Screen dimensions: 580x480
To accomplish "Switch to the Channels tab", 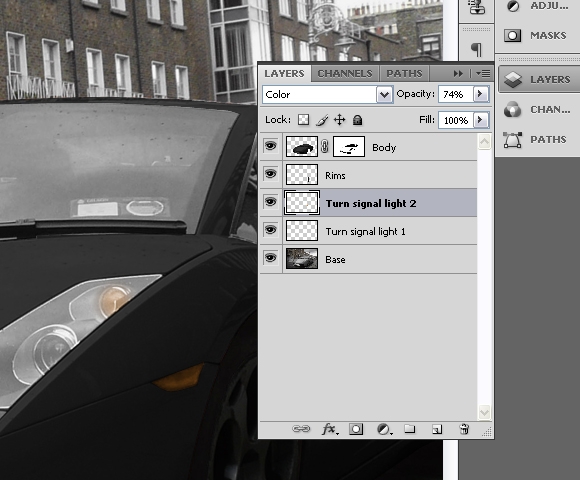I will [345, 74].
